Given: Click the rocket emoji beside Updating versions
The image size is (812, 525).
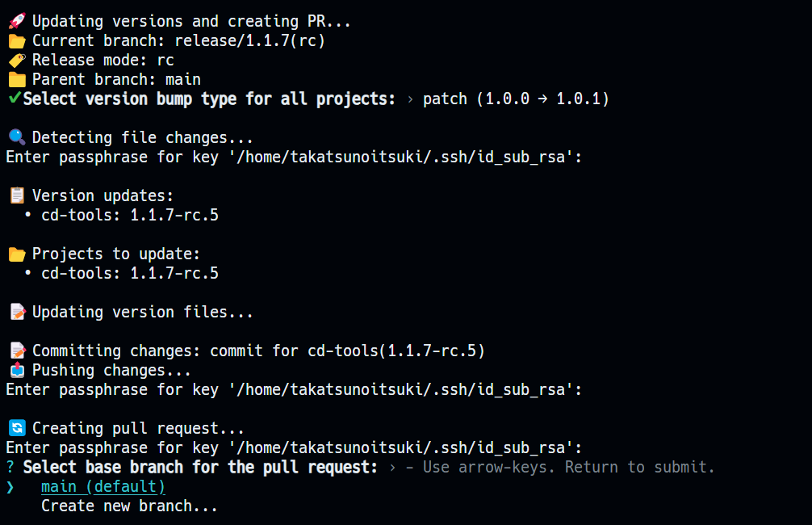Looking at the screenshot, I should (x=17, y=21).
